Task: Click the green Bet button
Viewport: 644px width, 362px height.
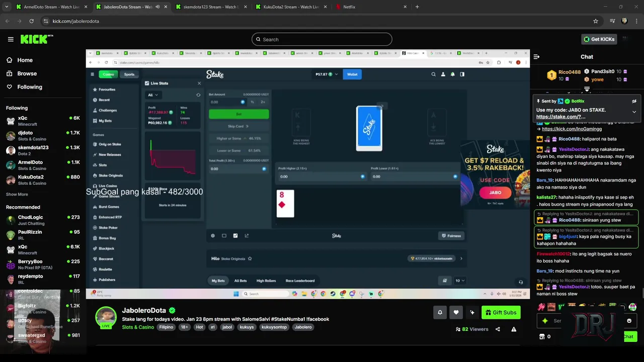Action: point(238,114)
